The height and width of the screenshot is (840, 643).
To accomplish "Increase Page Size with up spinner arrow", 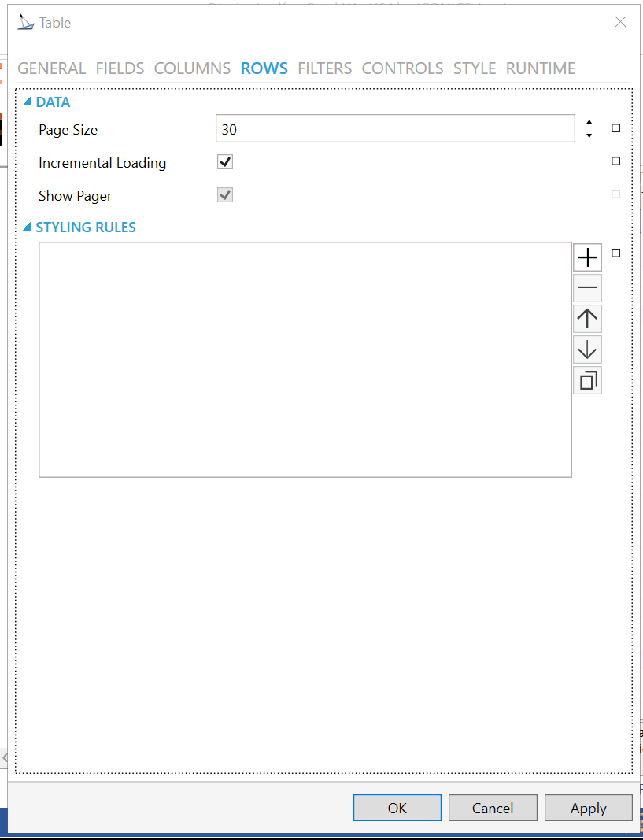I will pos(589,122).
